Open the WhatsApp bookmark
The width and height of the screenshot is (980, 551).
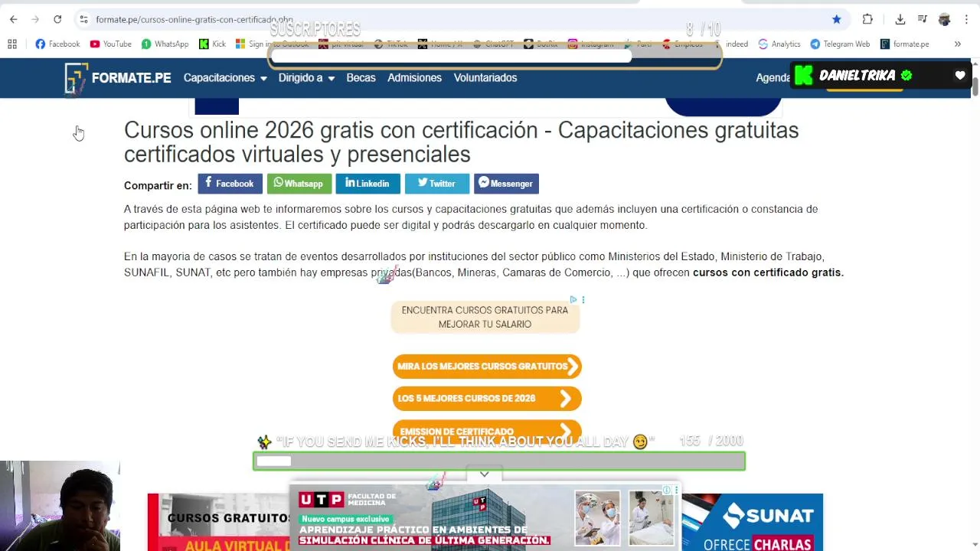[165, 44]
